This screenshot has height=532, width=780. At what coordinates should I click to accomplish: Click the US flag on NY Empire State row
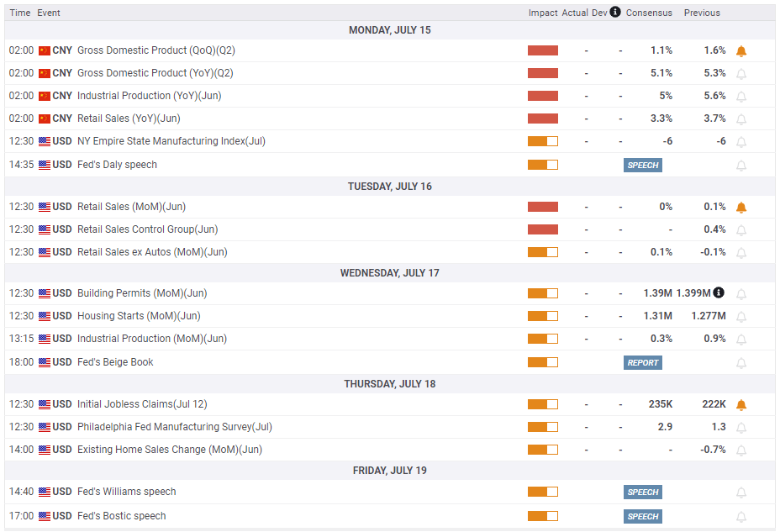click(45, 142)
